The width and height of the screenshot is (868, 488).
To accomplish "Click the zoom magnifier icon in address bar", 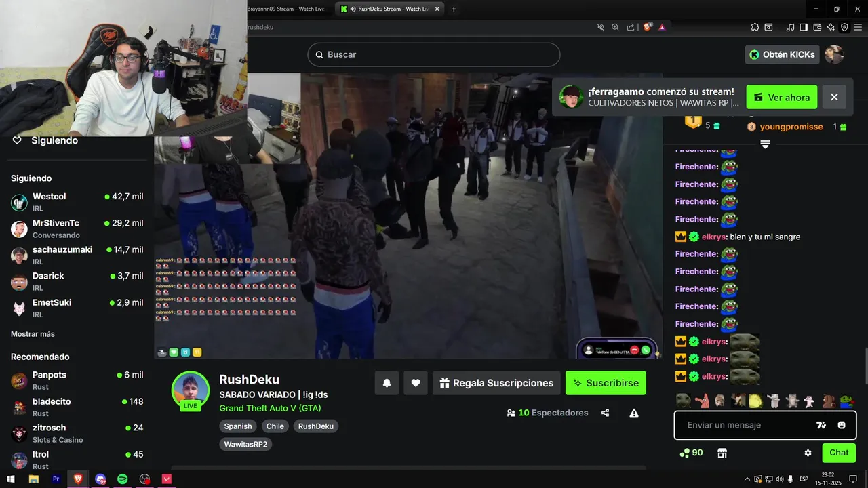I will (x=616, y=27).
